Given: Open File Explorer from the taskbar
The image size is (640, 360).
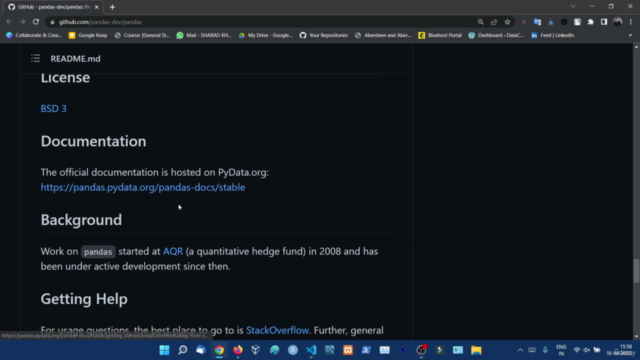Looking at the screenshot, I should (x=476, y=350).
